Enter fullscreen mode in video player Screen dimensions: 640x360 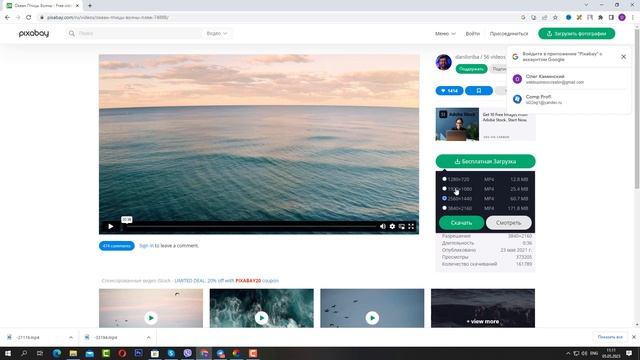click(411, 227)
